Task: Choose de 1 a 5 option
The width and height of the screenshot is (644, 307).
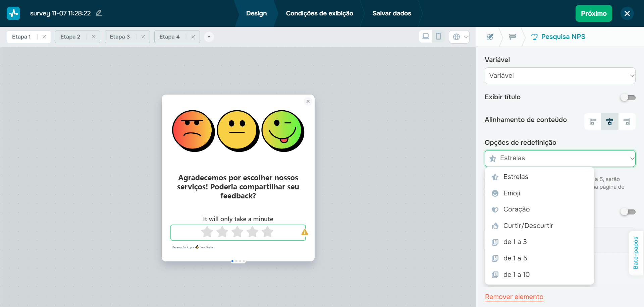Action: (539, 258)
